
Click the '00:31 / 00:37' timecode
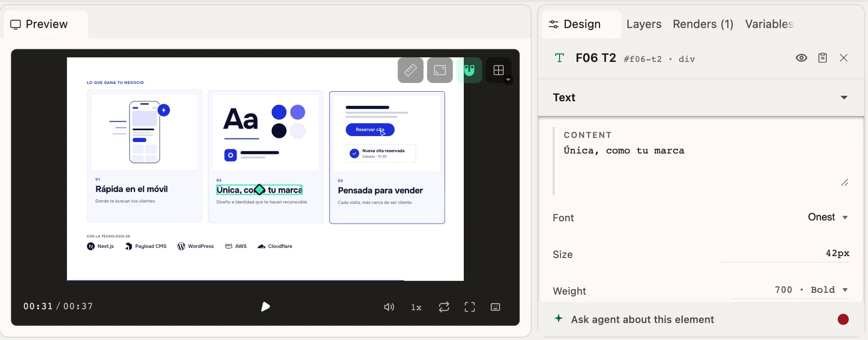tap(58, 306)
